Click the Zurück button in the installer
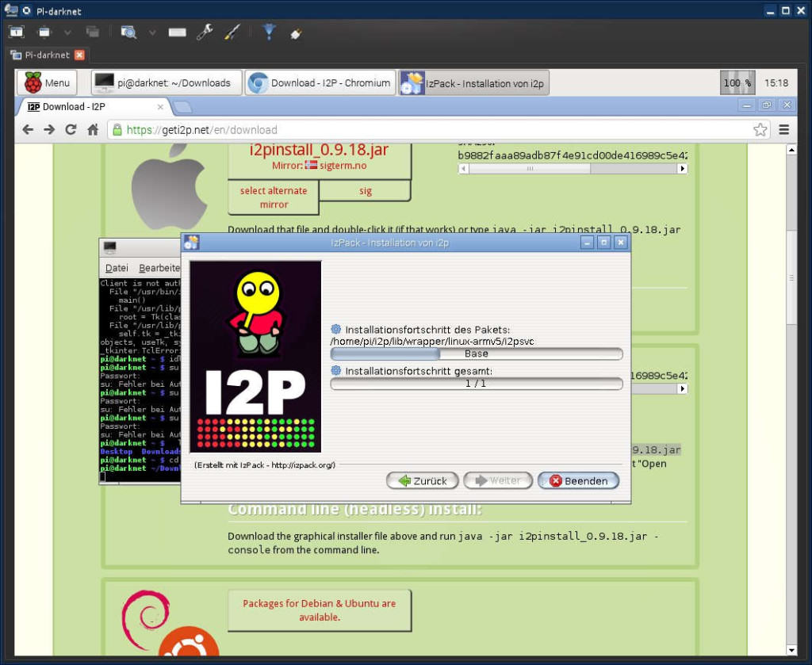This screenshot has height=665, width=812. (x=423, y=481)
